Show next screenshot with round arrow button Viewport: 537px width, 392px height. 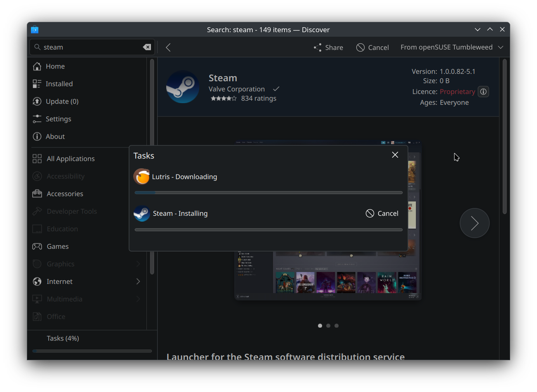(475, 223)
